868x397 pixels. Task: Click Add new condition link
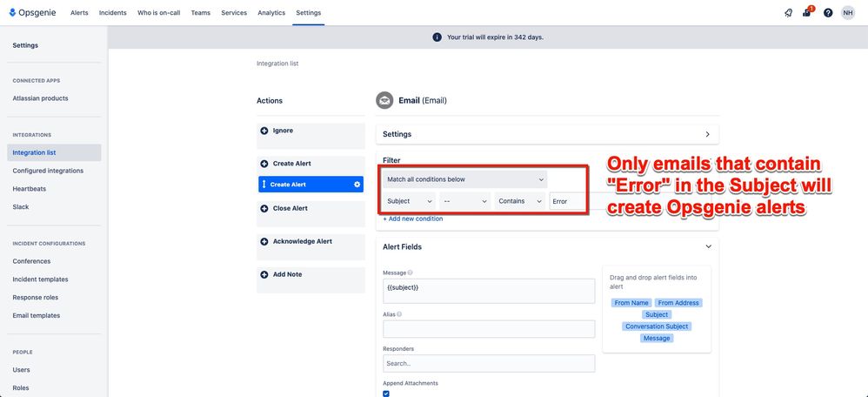413,219
